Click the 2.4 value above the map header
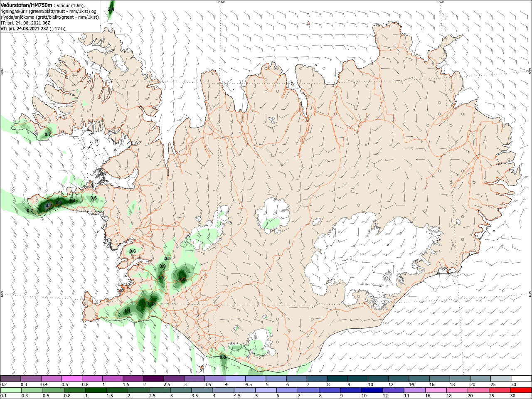This screenshot has height=399, width=532. tap(111, 9)
